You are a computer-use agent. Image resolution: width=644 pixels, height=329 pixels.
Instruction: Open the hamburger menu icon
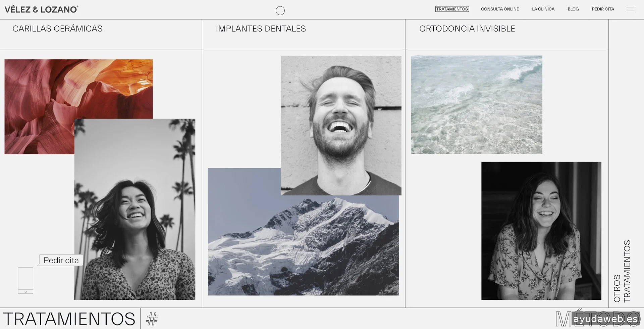pyautogui.click(x=631, y=9)
